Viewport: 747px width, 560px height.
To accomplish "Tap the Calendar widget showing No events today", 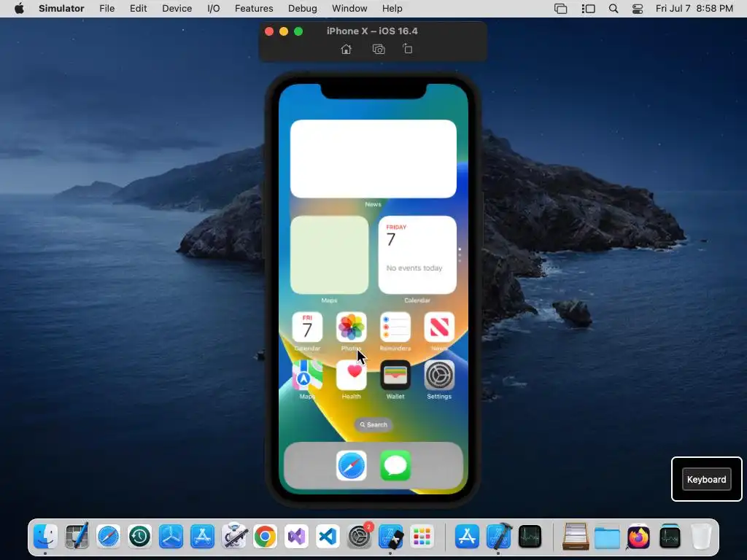I will [x=417, y=254].
